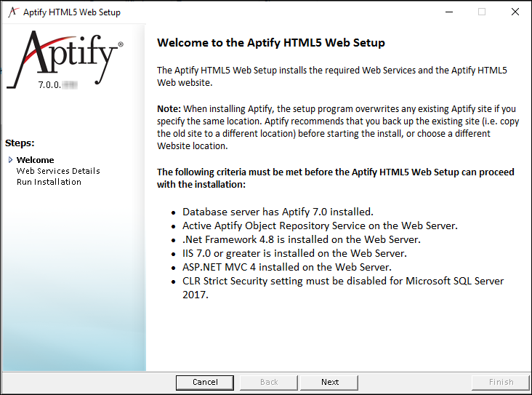
Task: Click 'CLR Strict Security setting' bullet
Action: (x=343, y=287)
